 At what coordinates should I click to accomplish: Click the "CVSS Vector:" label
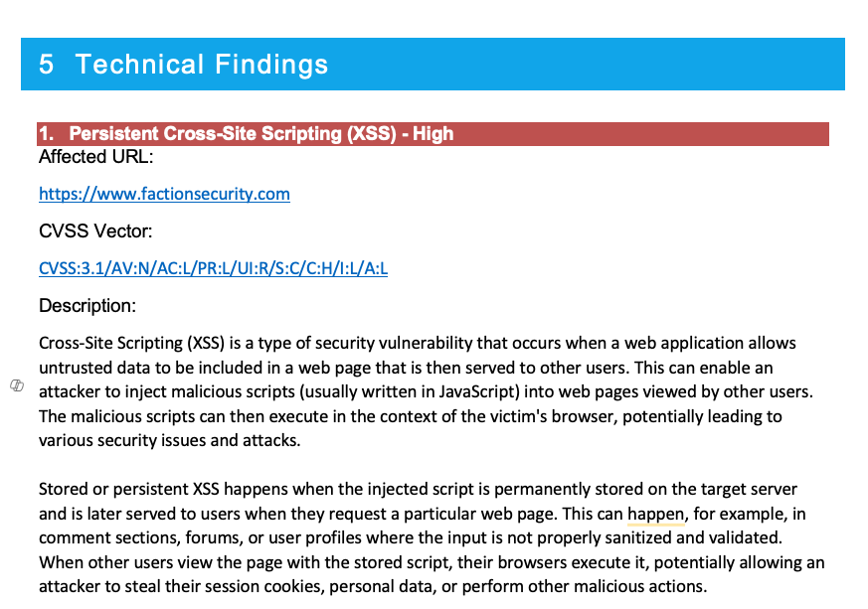[x=95, y=231]
